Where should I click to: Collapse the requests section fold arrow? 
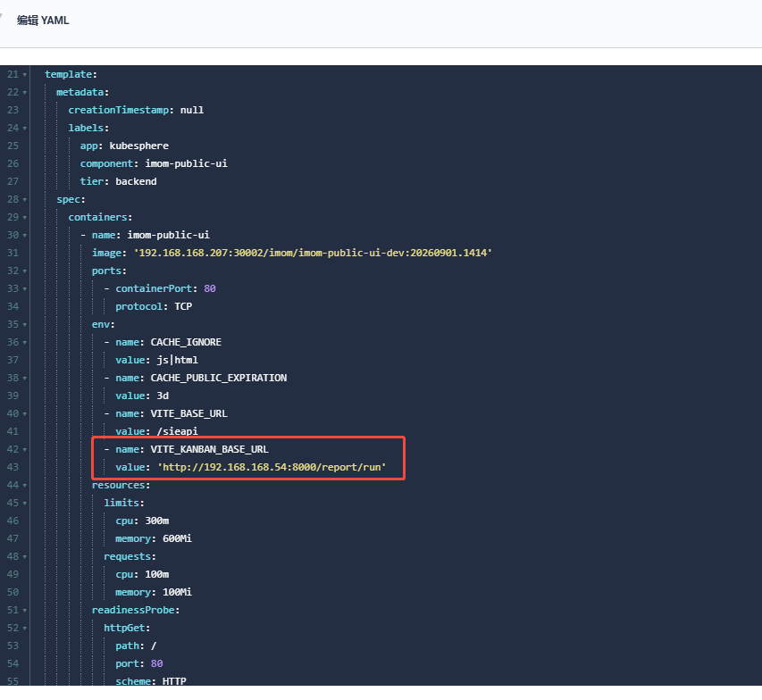pyautogui.click(x=25, y=557)
